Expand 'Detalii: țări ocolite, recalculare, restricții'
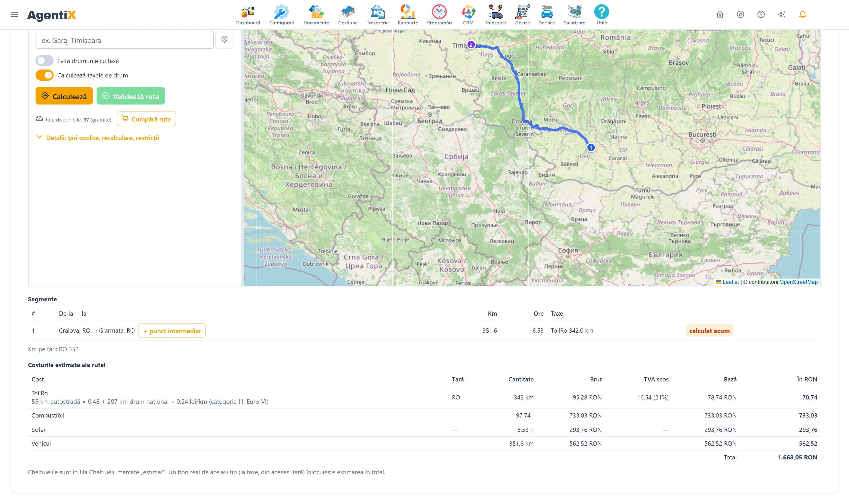The height and width of the screenshot is (504, 849). [97, 138]
